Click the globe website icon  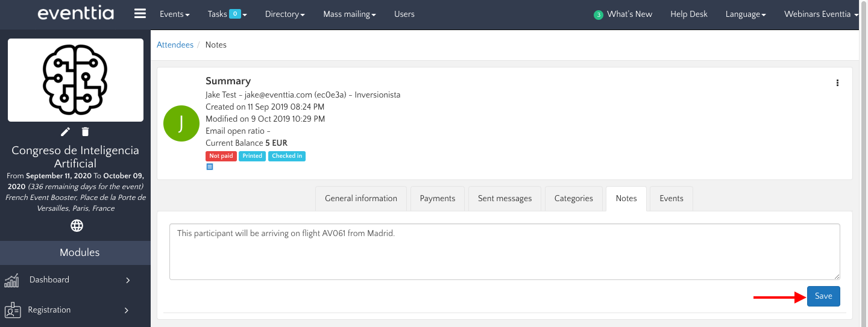coord(77,226)
